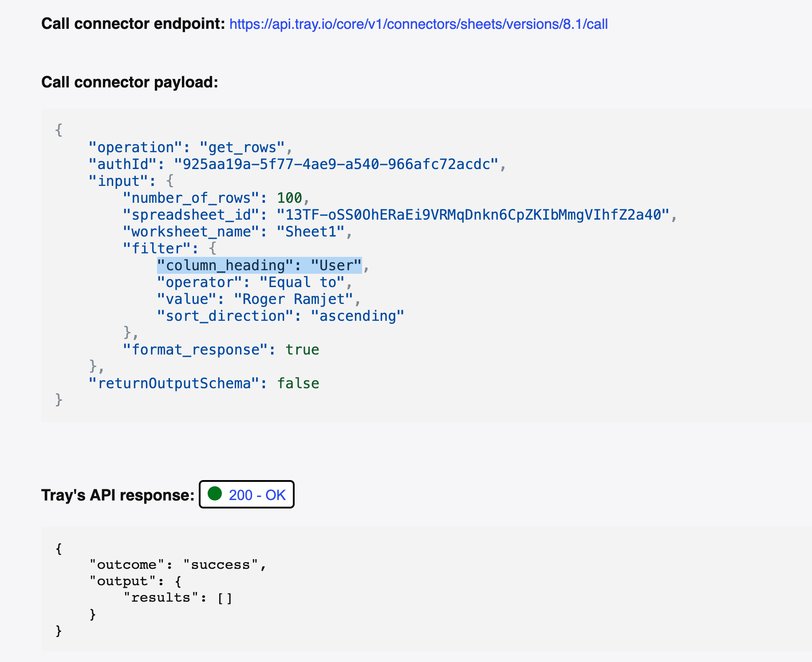This screenshot has width=812, height=662.
Task: Click the highlighted column_heading User line
Action: (x=259, y=265)
